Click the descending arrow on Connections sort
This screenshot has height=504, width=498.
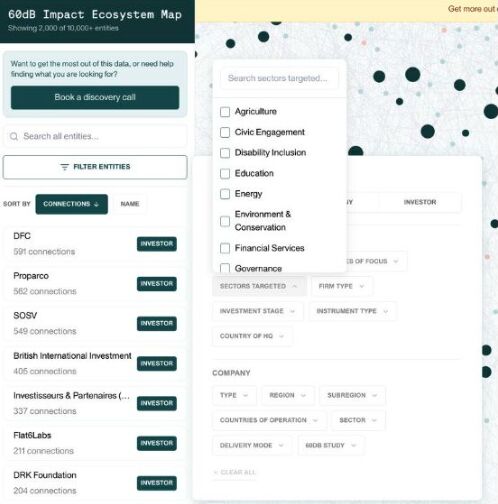click(x=96, y=204)
